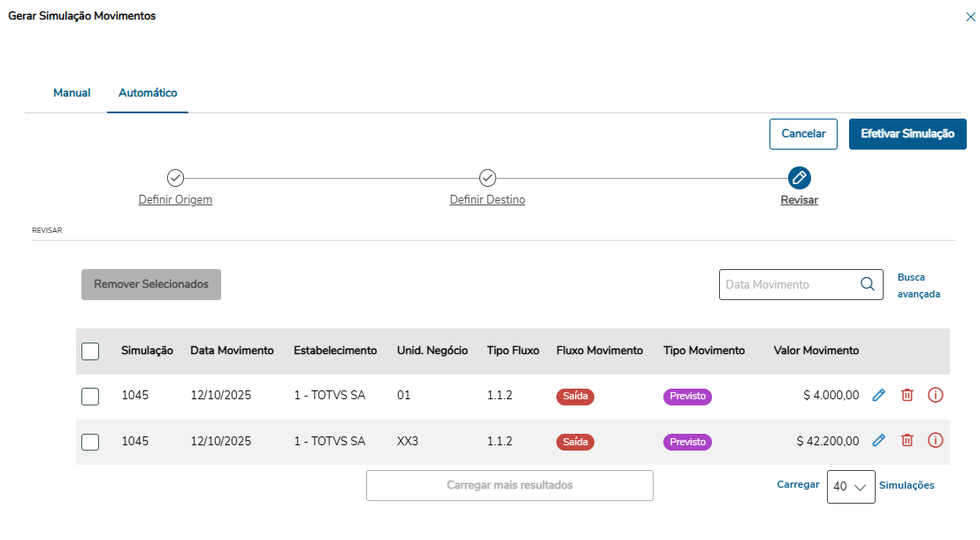Screen dimensions: 980x540
Task: Delete the $ 42.200,00 movement row
Action: [x=907, y=440]
